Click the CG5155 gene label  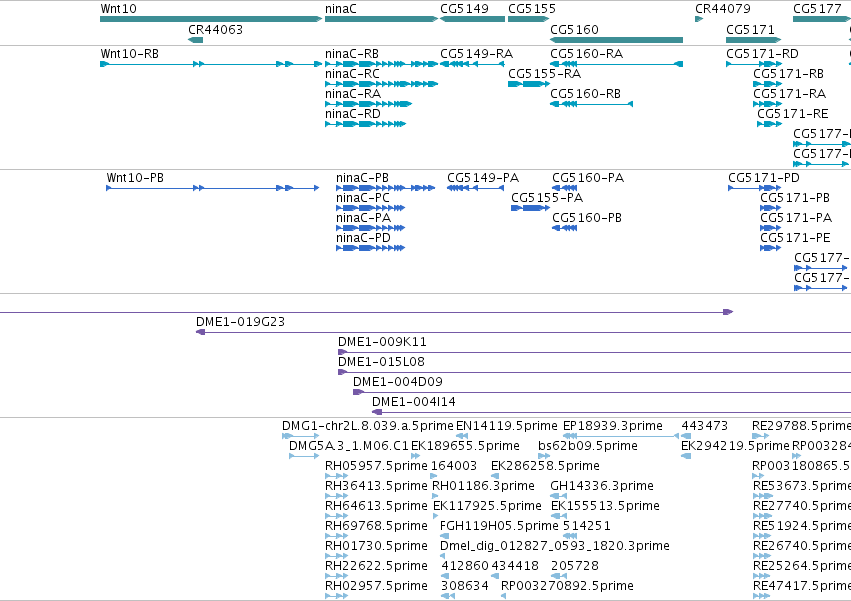pyautogui.click(x=532, y=9)
